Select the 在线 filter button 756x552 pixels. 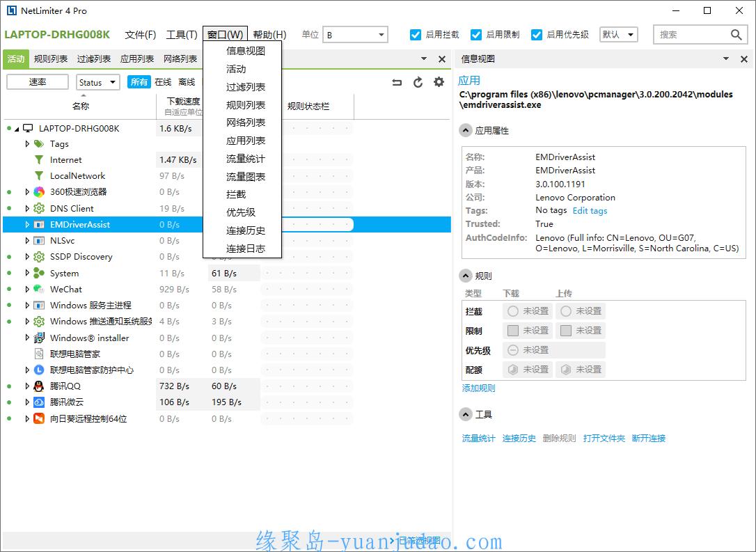point(163,82)
